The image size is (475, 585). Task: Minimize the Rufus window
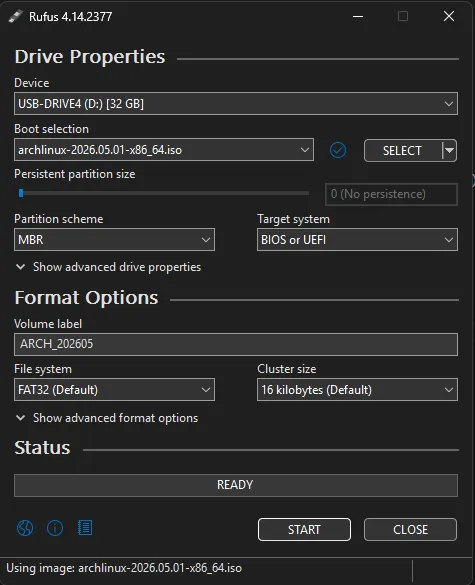tap(358, 16)
